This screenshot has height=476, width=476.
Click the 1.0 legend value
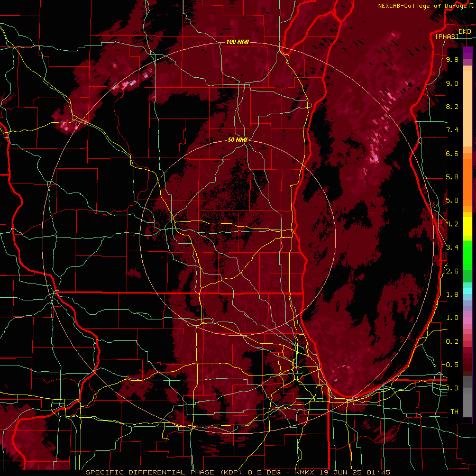point(452,318)
